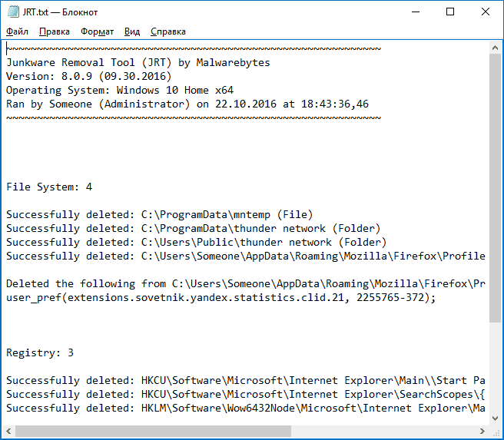Minimize the Notepad window
504x440 pixels.
416,12
